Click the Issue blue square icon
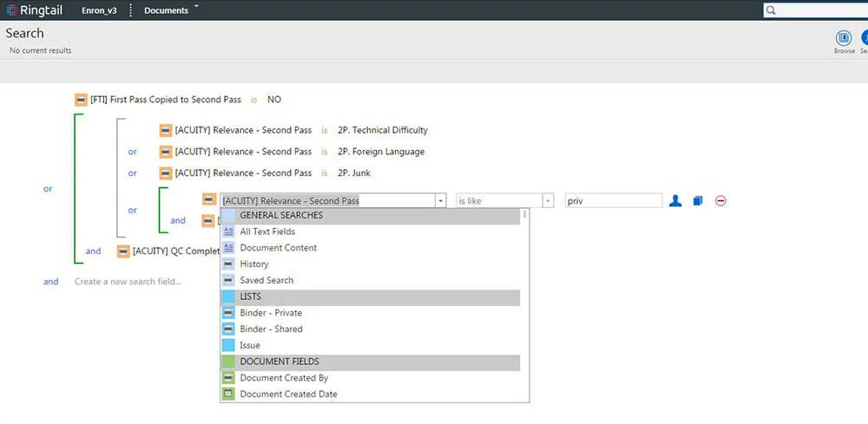Screen dimensions: 868x424 228,345
